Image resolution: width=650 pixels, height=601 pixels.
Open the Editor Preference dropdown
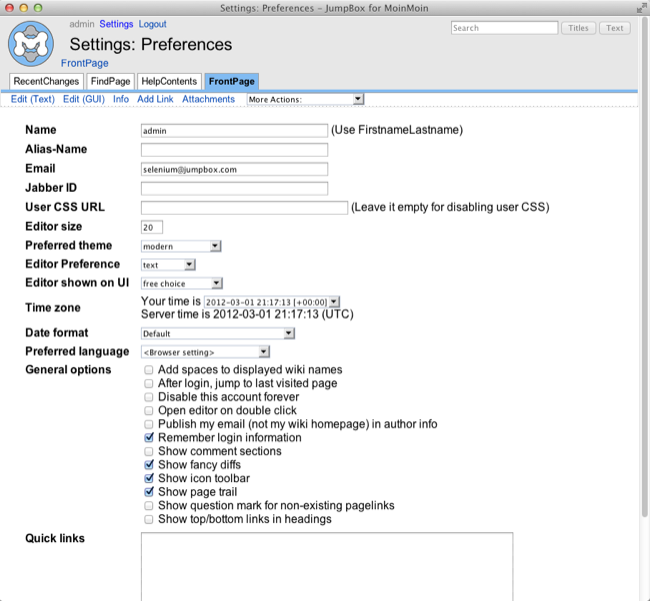pos(168,265)
